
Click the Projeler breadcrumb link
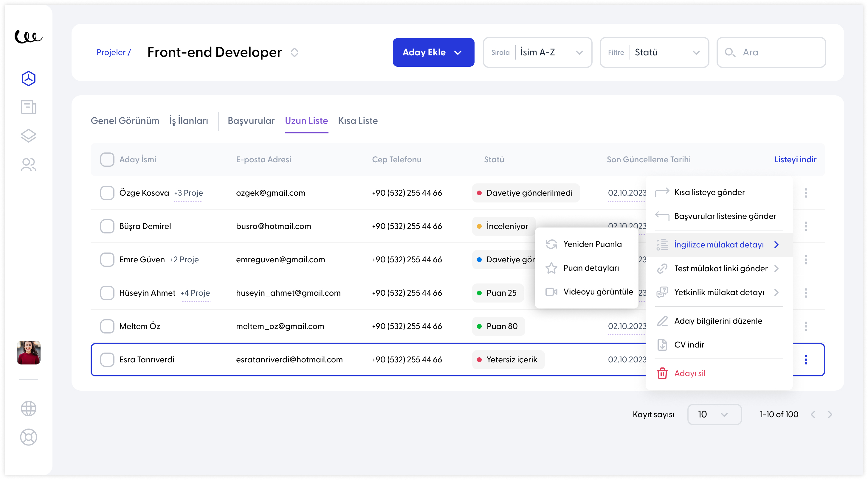coord(113,52)
